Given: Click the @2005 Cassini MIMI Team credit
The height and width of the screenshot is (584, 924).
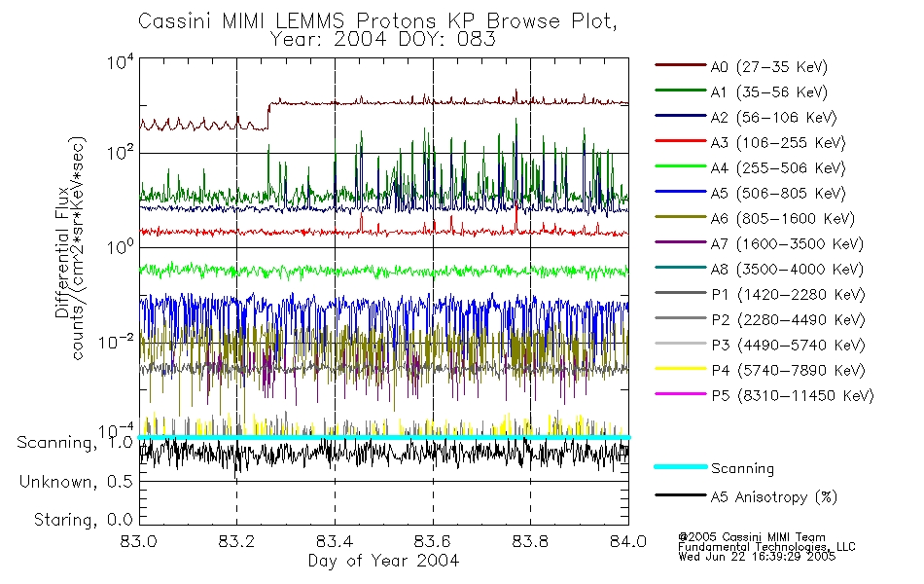Looking at the screenshot, I should 751,537.
